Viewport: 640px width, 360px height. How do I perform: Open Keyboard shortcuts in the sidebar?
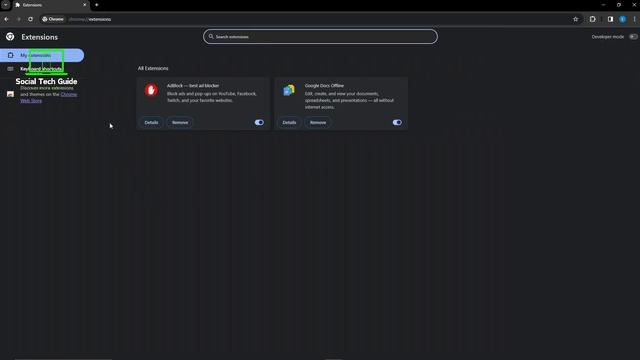click(x=42, y=69)
